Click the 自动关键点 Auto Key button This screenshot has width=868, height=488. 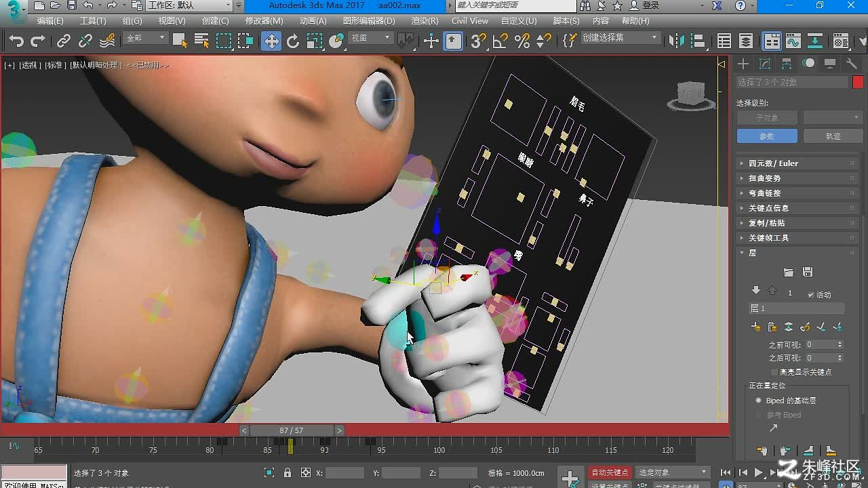point(610,472)
